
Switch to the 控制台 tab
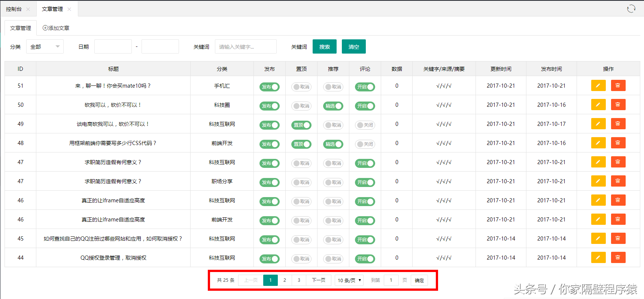click(14, 9)
